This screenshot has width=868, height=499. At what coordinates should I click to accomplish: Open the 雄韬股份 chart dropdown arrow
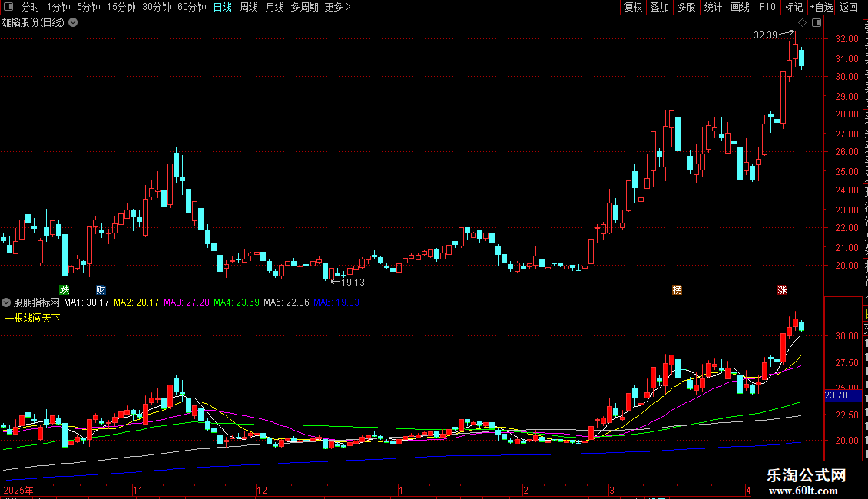[x=73, y=23]
